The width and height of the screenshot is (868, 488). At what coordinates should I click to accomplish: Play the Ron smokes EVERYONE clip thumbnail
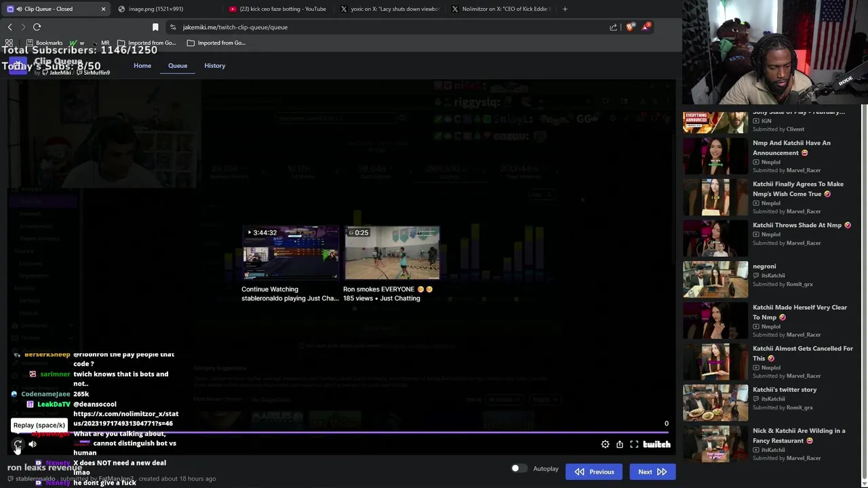tap(392, 253)
